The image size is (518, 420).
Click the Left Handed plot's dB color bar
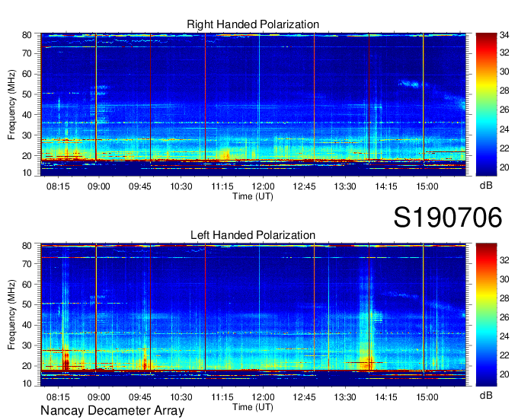(x=486, y=315)
